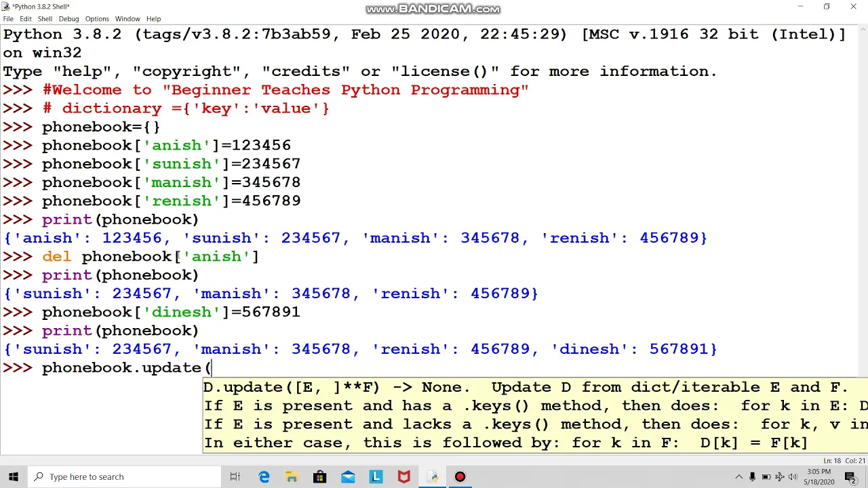Open the Window menu
Screen dimensions: 868x488
[127, 19]
